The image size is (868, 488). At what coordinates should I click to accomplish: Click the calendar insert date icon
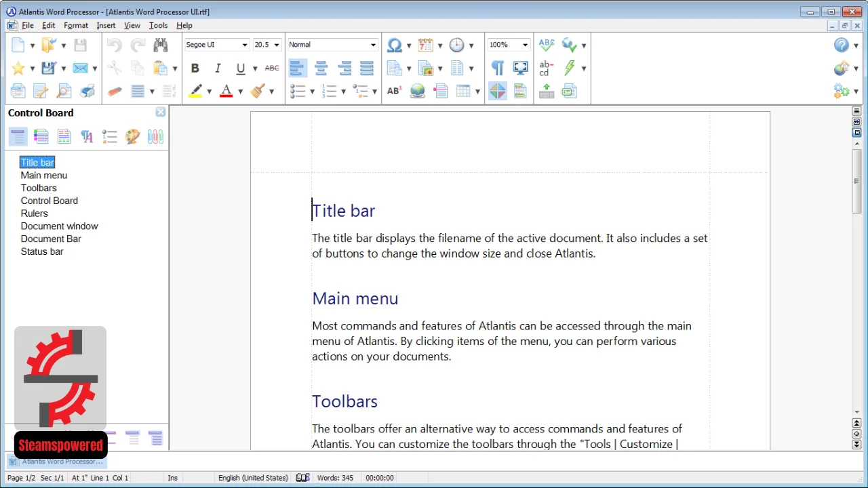pos(426,45)
